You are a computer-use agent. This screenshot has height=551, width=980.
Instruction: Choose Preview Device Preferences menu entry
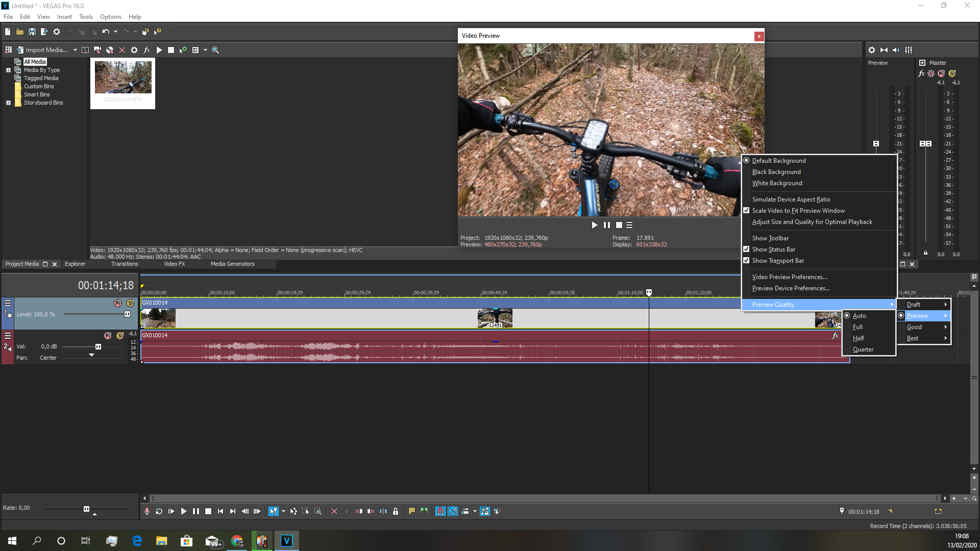(791, 288)
